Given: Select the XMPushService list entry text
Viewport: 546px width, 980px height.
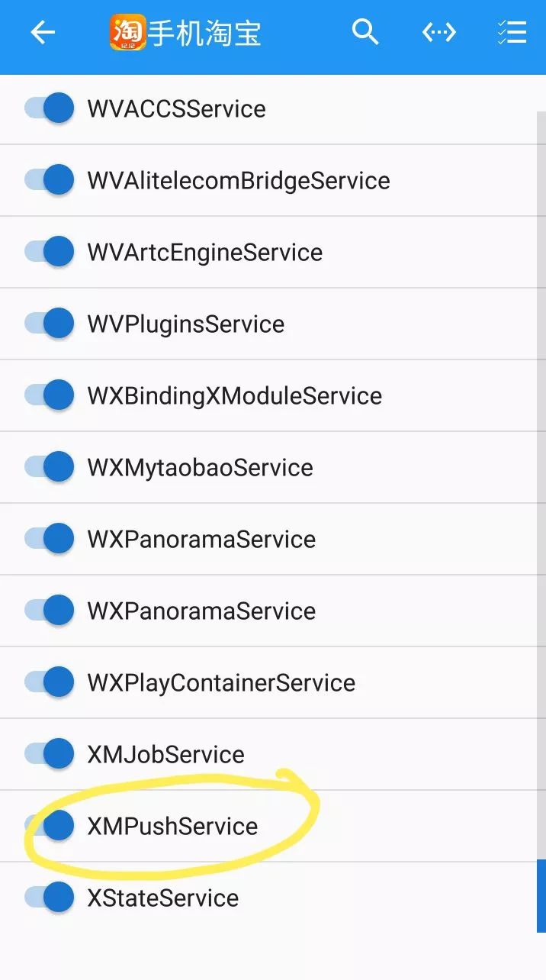Looking at the screenshot, I should [172, 827].
